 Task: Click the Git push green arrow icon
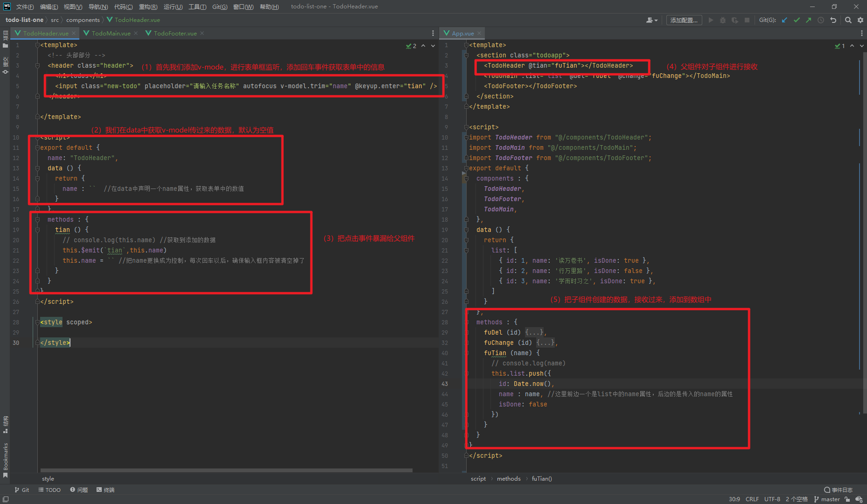pyautogui.click(x=809, y=20)
